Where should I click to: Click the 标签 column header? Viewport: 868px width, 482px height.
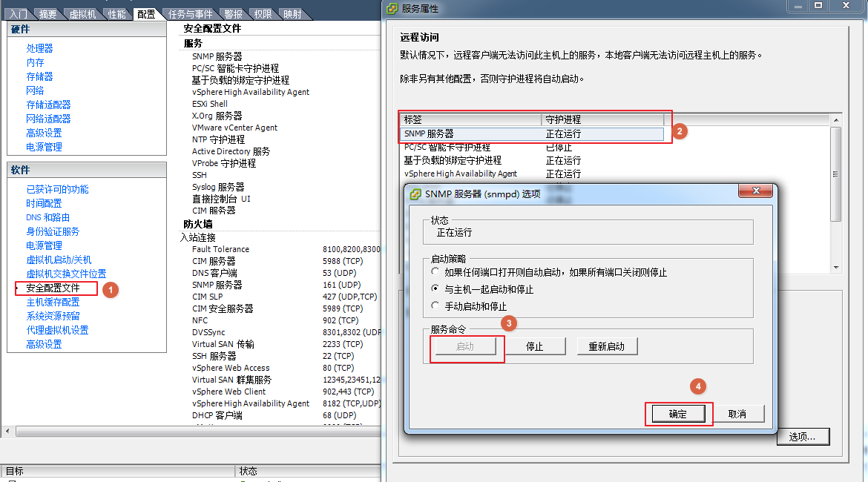[x=470, y=119]
